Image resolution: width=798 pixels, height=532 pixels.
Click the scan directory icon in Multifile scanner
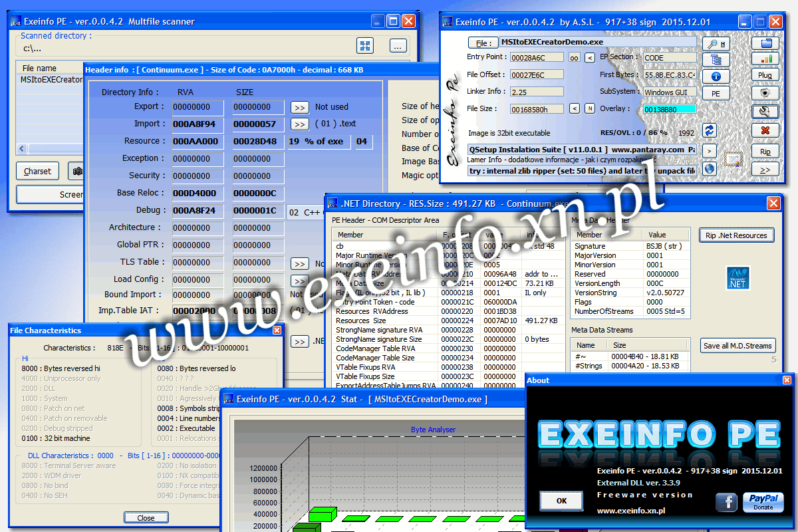pyautogui.click(x=365, y=45)
